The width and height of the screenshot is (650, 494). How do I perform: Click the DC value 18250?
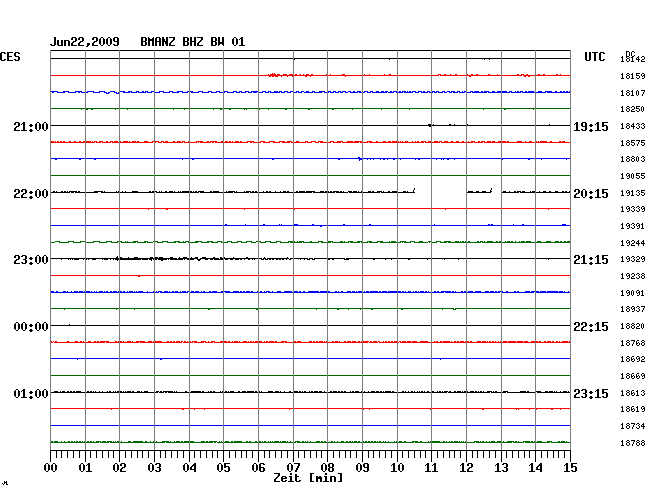(633, 109)
